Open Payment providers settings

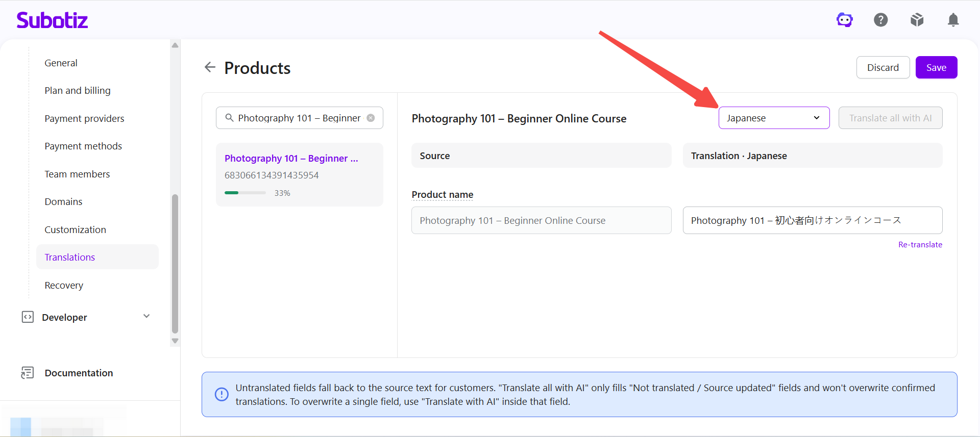[x=84, y=118]
